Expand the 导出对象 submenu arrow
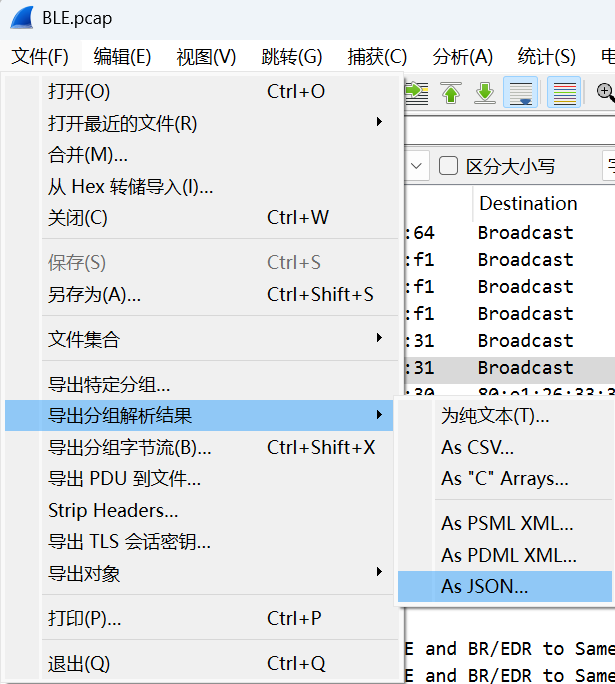This screenshot has width=615, height=684. click(379, 571)
